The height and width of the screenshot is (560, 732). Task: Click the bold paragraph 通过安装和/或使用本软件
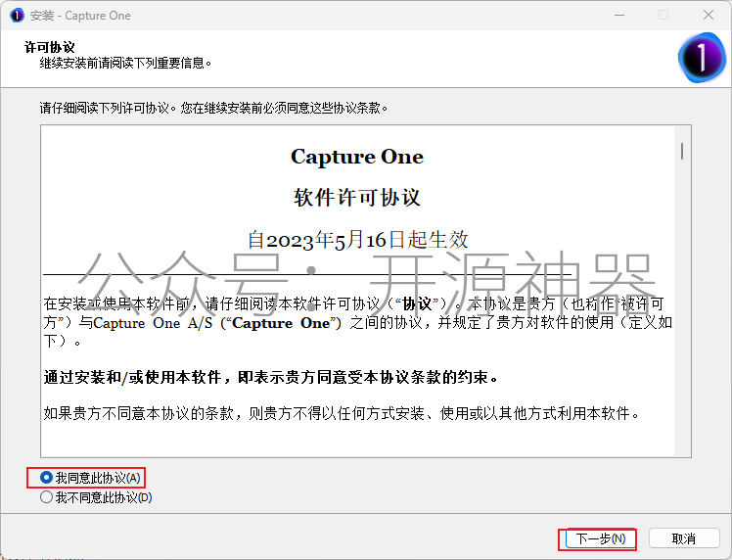click(x=271, y=377)
